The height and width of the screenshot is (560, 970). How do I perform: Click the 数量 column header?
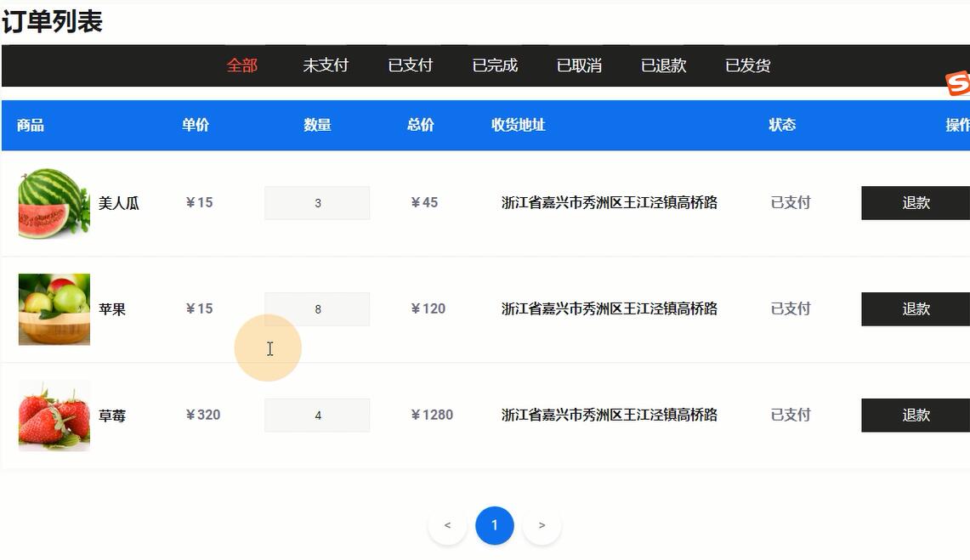pyautogui.click(x=317, y=125)
